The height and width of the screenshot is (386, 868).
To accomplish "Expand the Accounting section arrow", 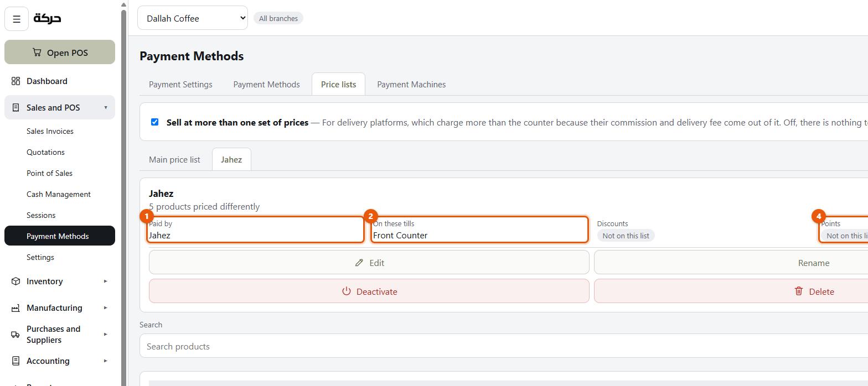I will pos(106,361).
